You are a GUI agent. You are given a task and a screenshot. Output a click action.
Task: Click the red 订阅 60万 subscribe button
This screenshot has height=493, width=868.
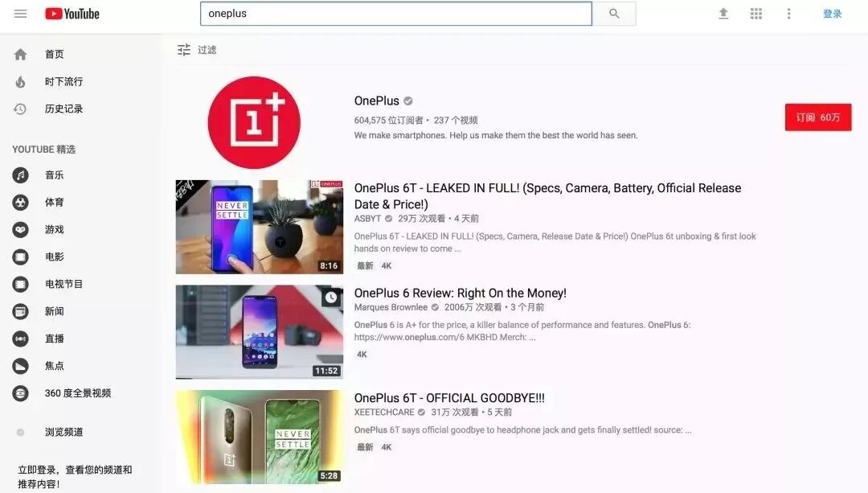[x=818, y=117]
